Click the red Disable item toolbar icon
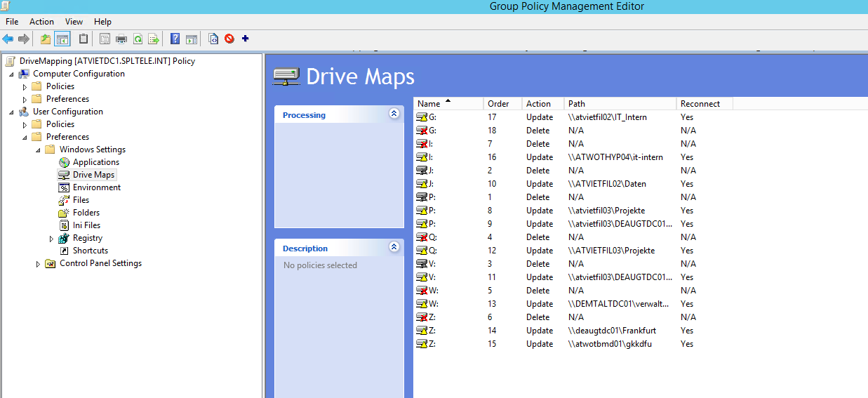The width and height of the screenshot is (868, 398). click(x=229, y=39)
